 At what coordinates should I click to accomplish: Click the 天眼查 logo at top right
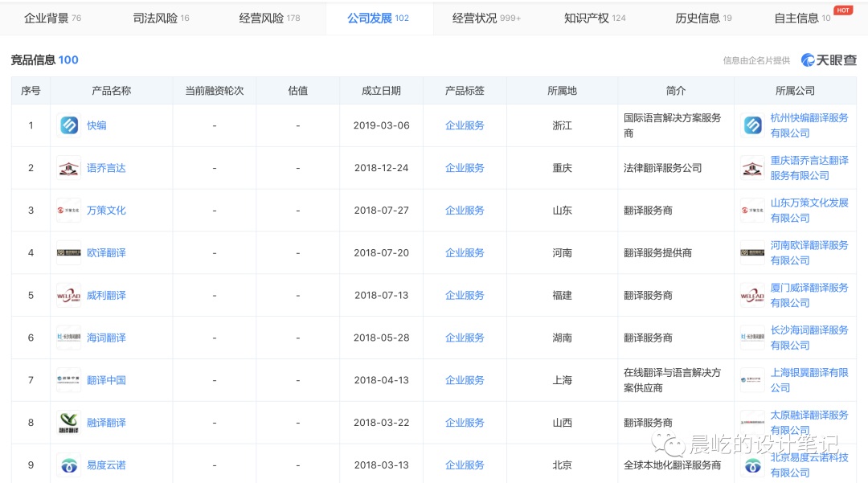point(829,60)
